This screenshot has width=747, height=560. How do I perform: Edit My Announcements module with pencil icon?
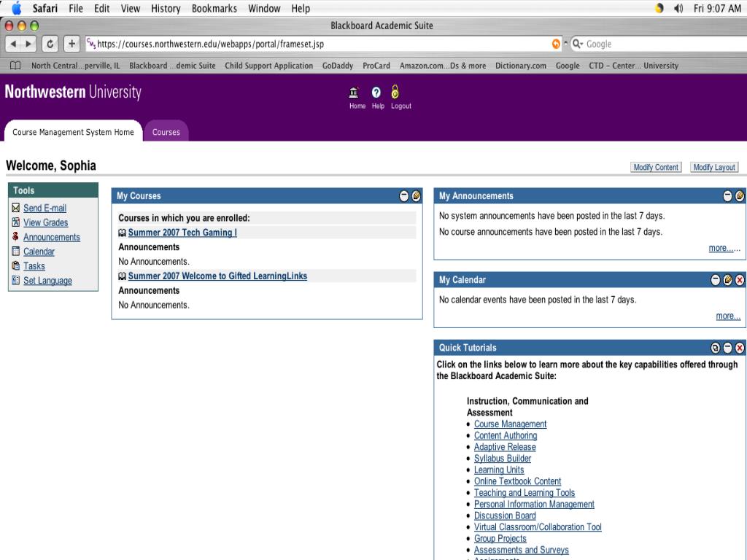coord(740,195)
